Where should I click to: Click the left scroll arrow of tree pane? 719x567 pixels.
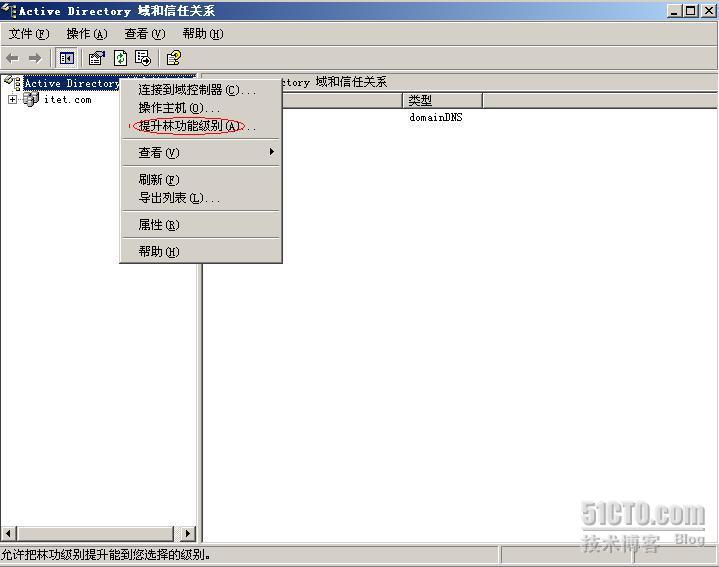9,533
